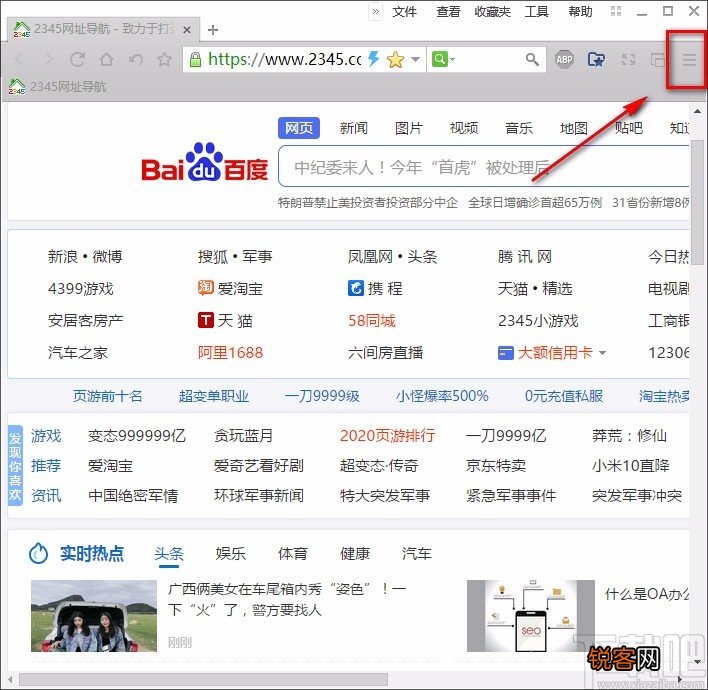Viewport: 708px width, 690px height.
Task: Open the 文件 menu
Action: point(404,11)
